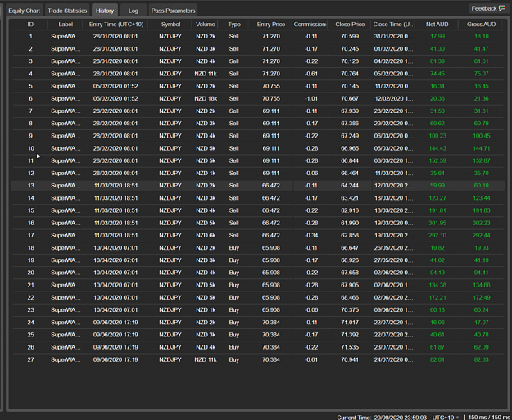512x420 pixels.
Task: Select trade row with ID 27
Action: pyautogui.click(x=258, y=359)
